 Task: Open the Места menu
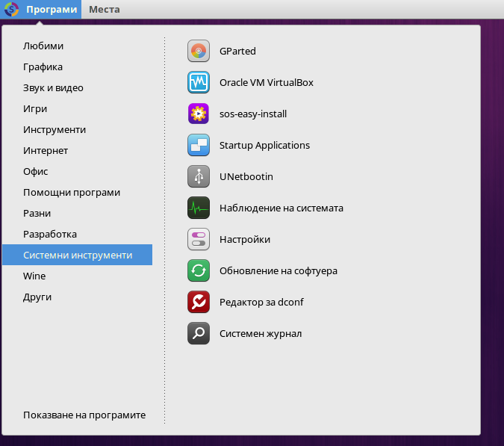click(x=104, y=9)
